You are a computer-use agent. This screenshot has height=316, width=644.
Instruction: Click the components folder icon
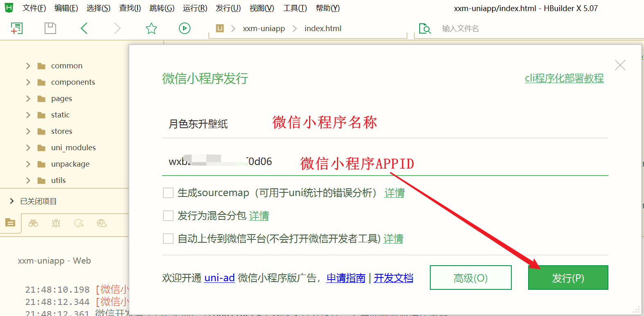pyautogui.click(x=41, y=82)
